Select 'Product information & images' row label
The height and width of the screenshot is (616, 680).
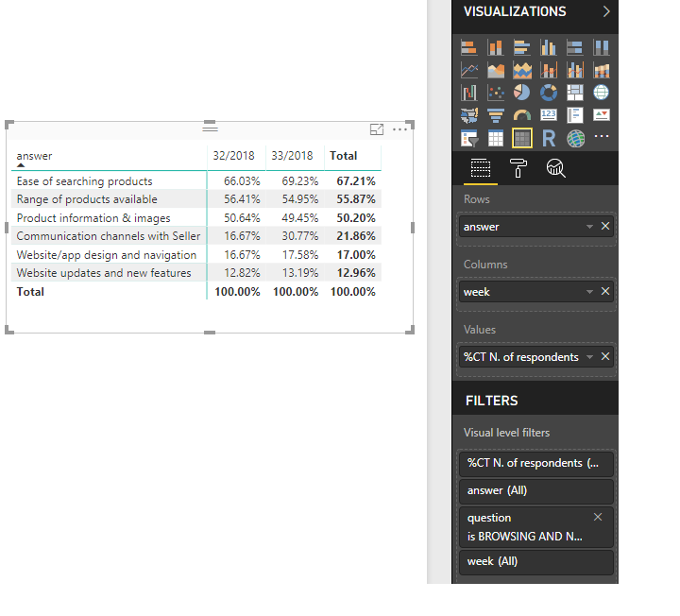coord(93,217)
